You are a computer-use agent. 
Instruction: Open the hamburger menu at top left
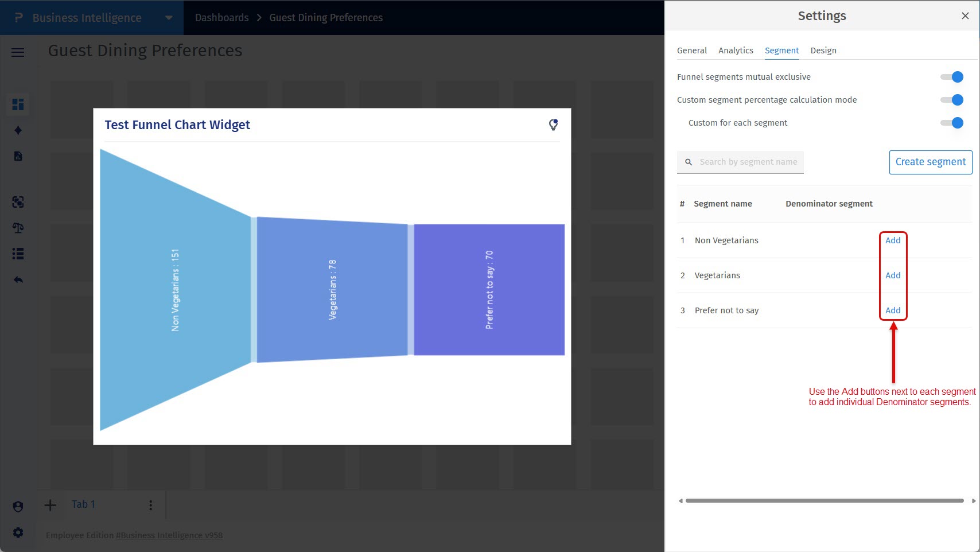click(17, 52)
